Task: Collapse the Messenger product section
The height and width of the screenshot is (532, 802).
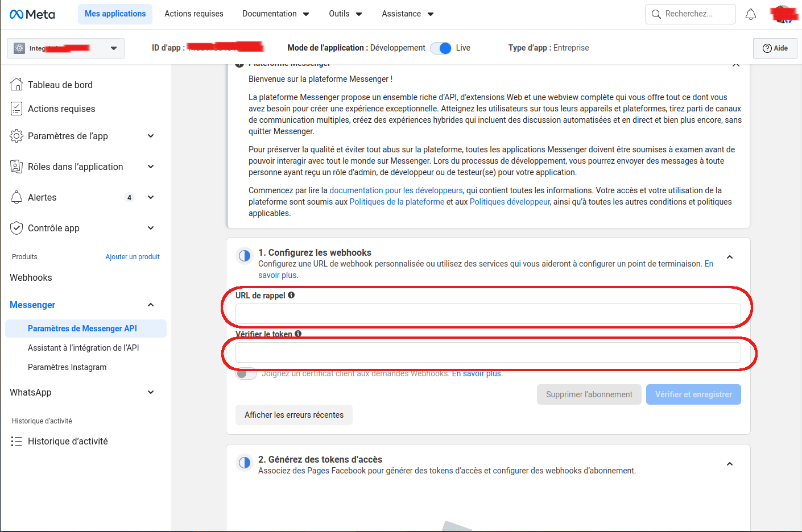Action: [x=151, y=305]
